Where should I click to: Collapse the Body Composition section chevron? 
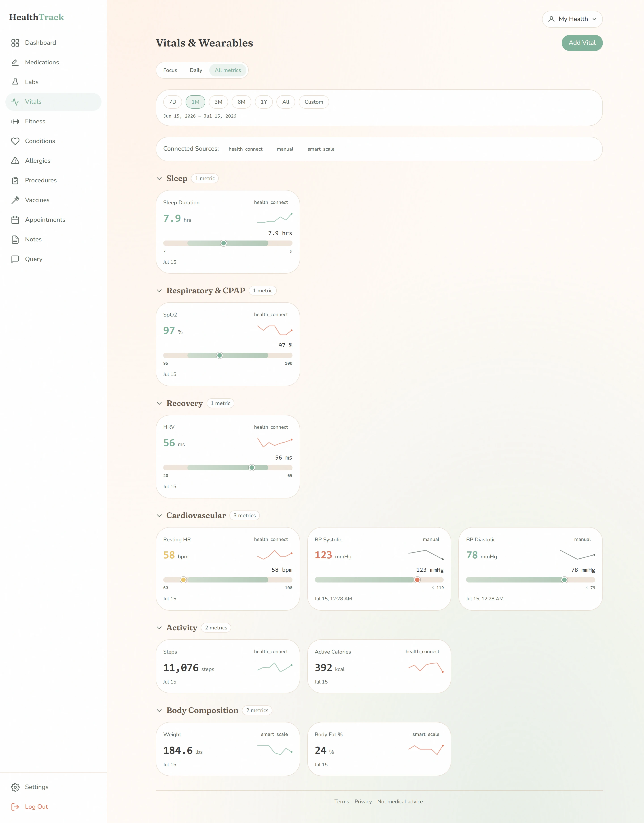[x=159, y=710]
